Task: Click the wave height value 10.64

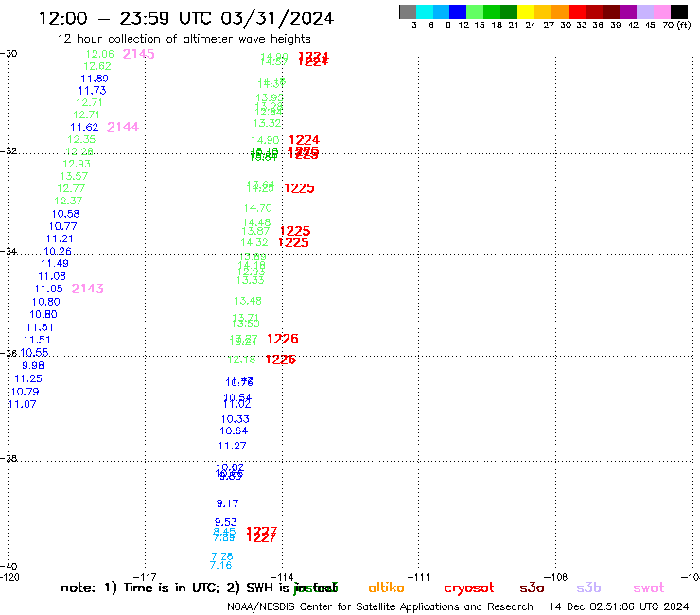Action: coord(234,431)
